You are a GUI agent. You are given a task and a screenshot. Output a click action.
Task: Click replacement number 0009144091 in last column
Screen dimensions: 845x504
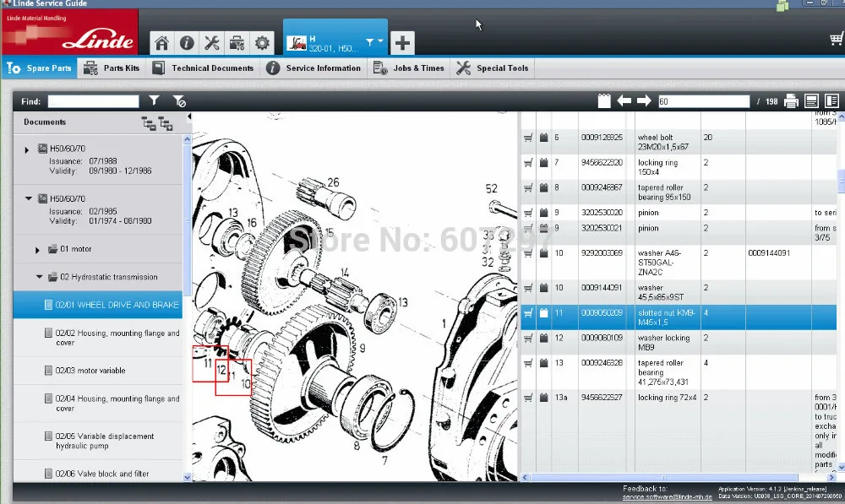click(x=769, y=253)
